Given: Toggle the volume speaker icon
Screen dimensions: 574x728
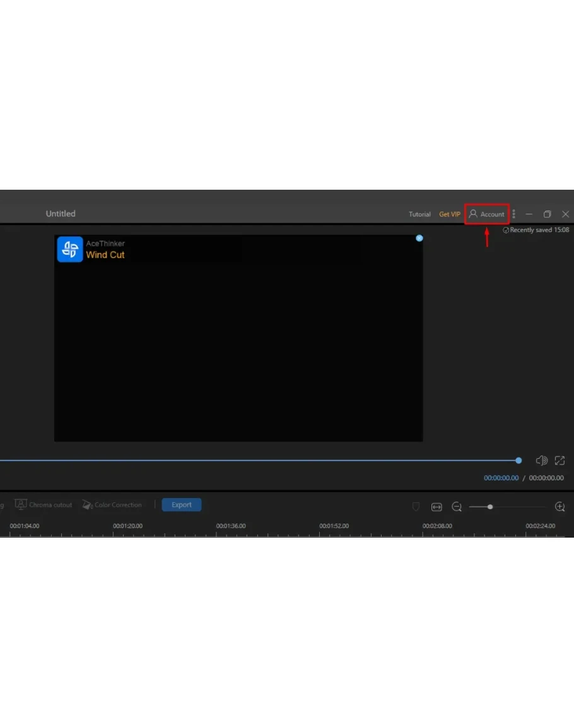Looking at the screenshot, I should point(541,461).
